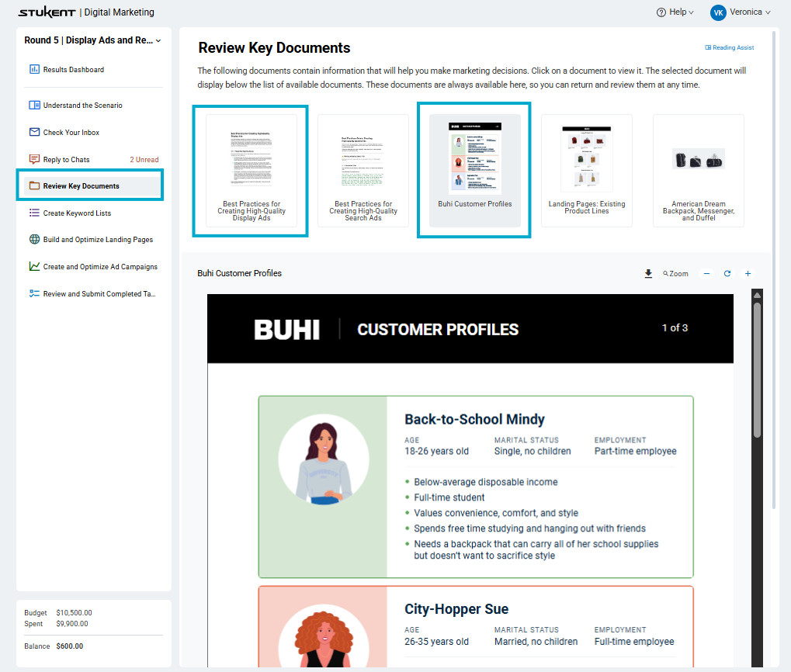791x672 pixels.
Task: Click the Balance $600.00 value
Action: [x=70, y=646]
